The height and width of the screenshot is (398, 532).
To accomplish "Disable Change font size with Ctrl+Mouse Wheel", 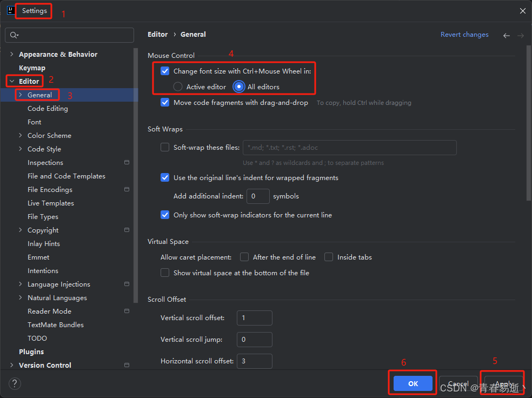I will [165, 71].
